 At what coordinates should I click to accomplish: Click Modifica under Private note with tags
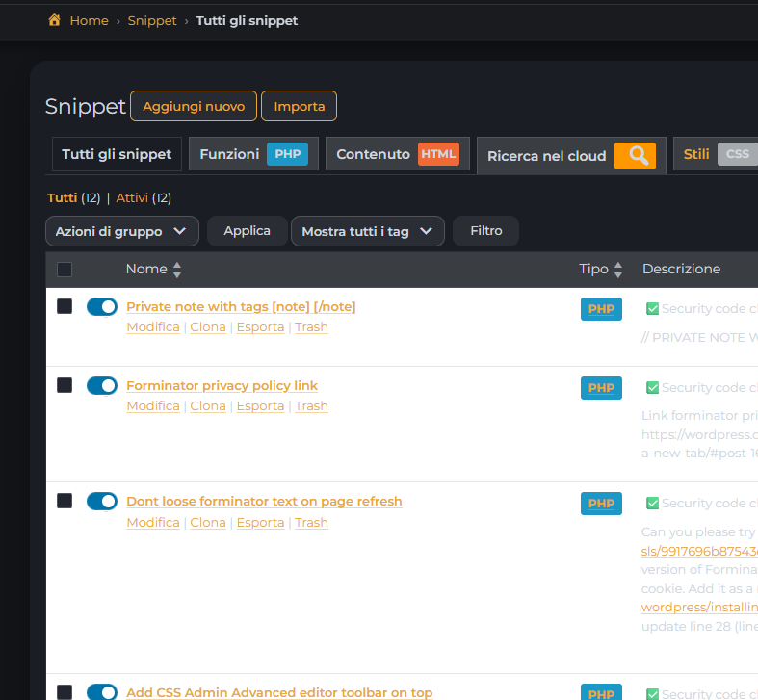(153, 327)
